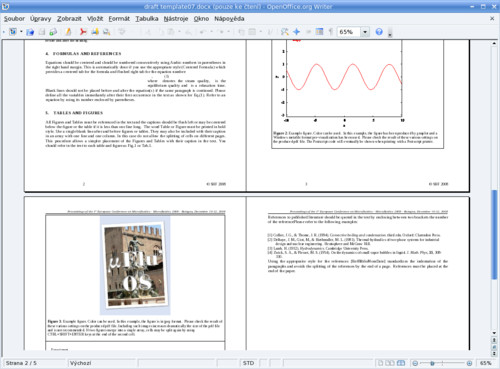Switch to side-by-side page view layout
Viewport: 500px width, 369px height.
(x=390, y=363)
